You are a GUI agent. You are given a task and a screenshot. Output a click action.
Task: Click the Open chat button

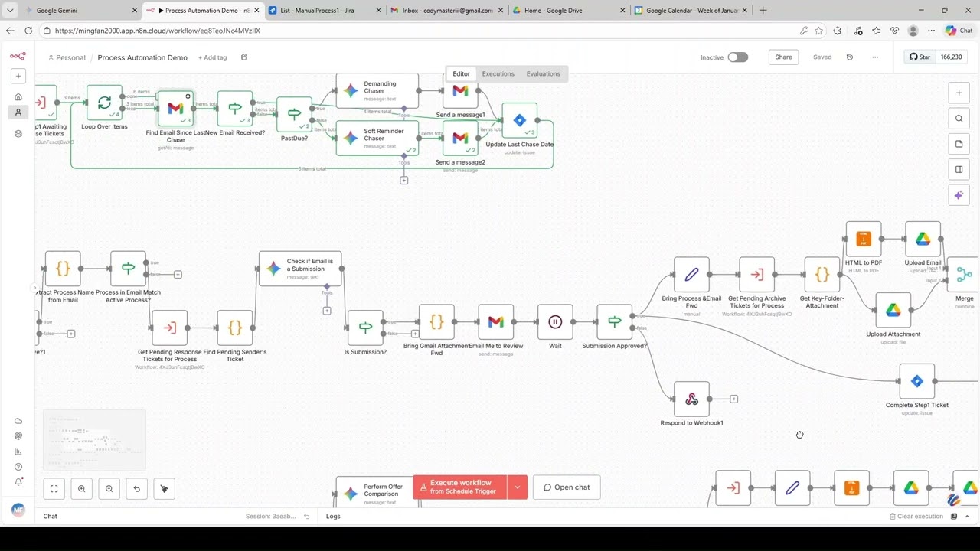click(x=567, y=487)
